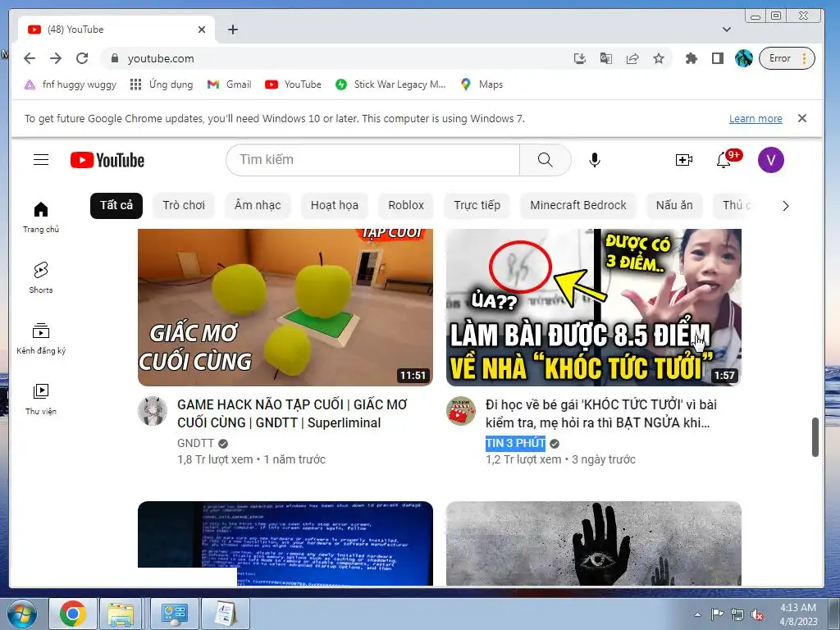
Task: Open the GNDTT channel name link
Action: (195, 444)
